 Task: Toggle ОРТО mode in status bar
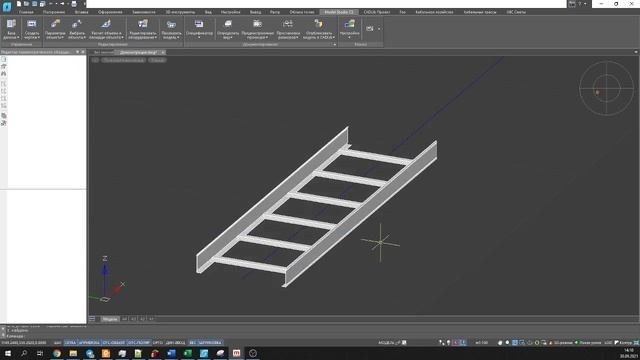coord(158,342)
